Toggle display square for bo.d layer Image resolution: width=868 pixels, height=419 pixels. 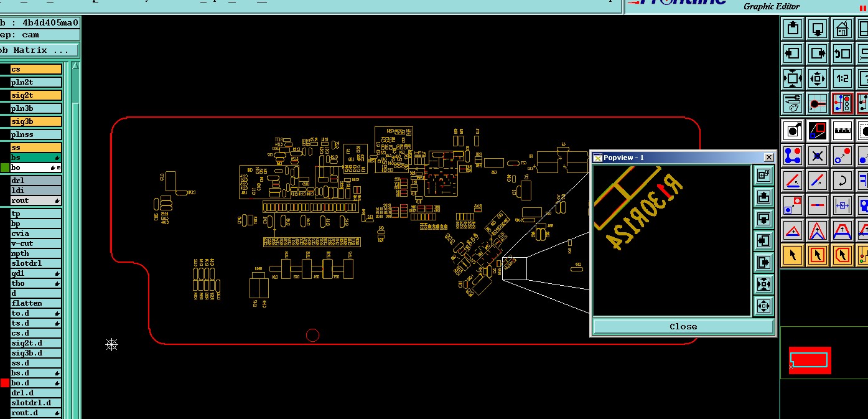tap(5, 383)
